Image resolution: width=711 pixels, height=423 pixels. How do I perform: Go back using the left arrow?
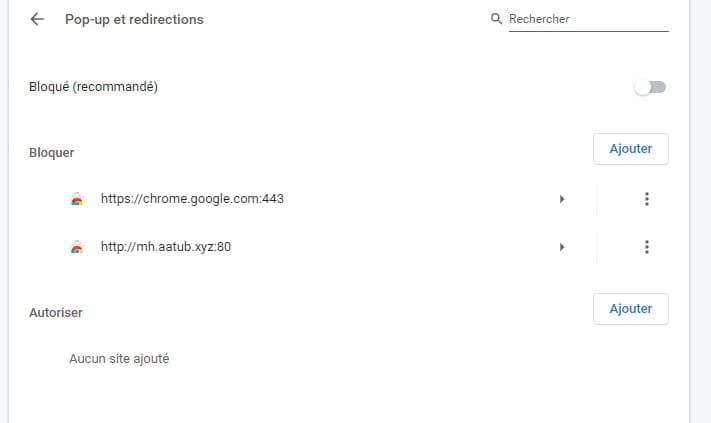pos(37,19)
